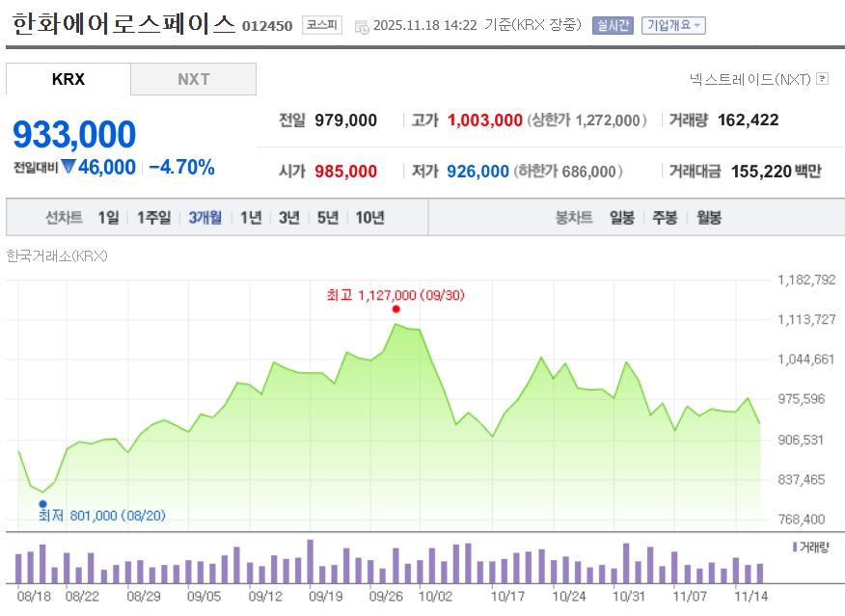This screenshot has height=616, width=845.
Task: Click the blue 최저 low point dot
Action: coord(42,503)
